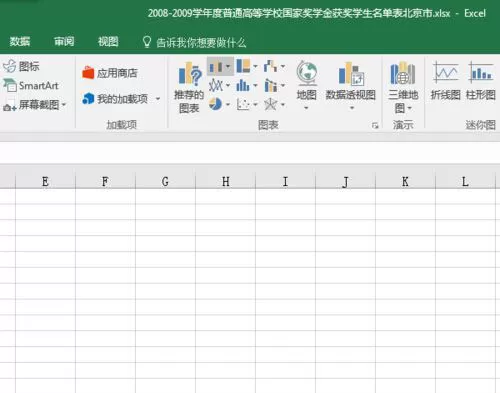Click the hierarchy chart icon
Screen dimensions: 500x393
(x=243, y=66)
